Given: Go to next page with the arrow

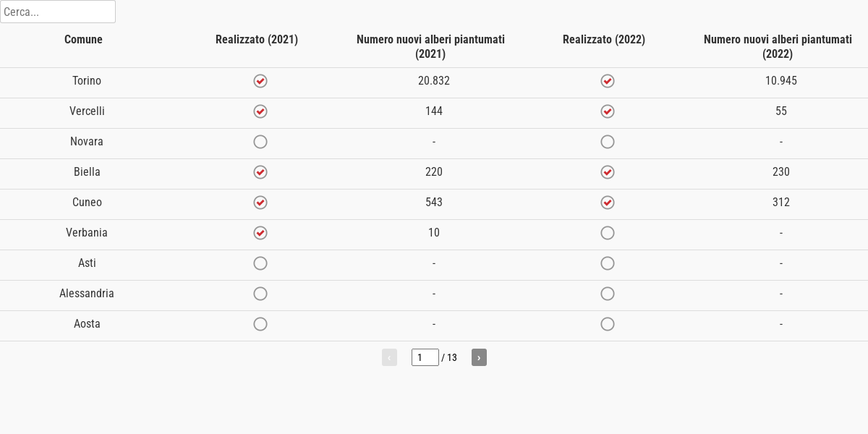Looking at the screenshot, I should [x=479, y=357].
